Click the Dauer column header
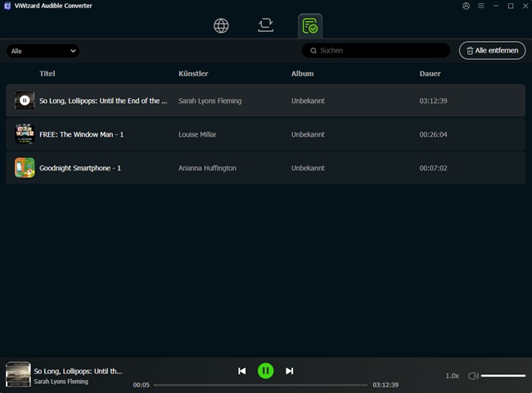Image resolution: width=532 pixels, height=393 pixels. [430, 74]
